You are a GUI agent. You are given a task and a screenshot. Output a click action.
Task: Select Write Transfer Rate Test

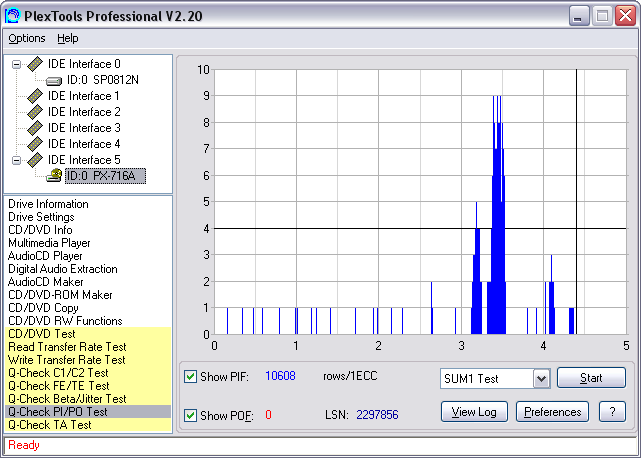coord(88,360)
